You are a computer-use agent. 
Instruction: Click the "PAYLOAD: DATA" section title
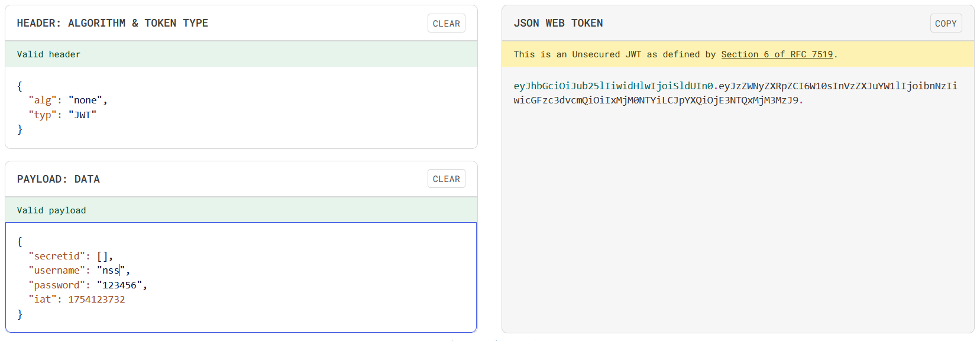coord(59,179)
